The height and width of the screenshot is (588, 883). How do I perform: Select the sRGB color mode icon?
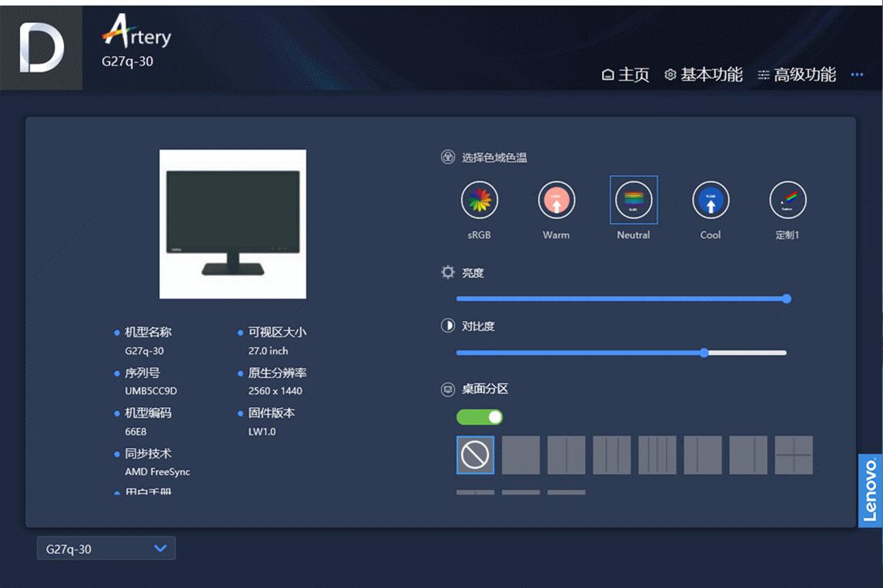point(480,200)
